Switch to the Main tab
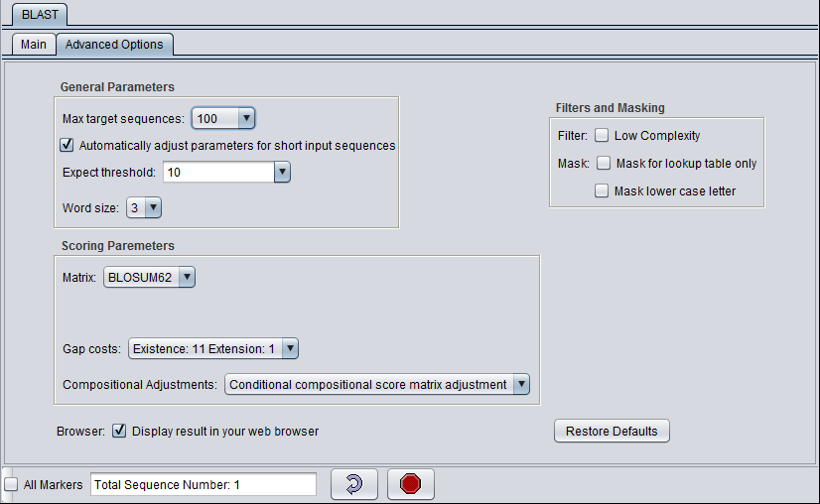Viewport: 820px width, 504px height. tap(33, 45)
